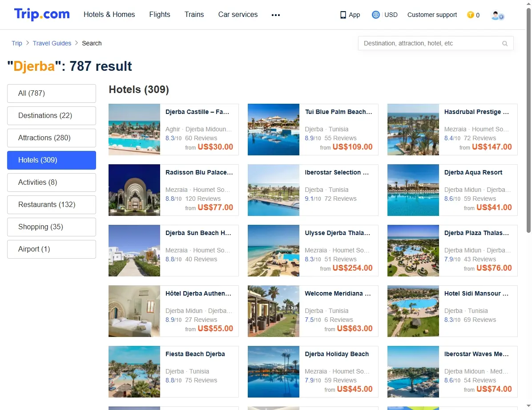Click the Trip breadcrumb link
This screenshot has width=532, height=410.
pyautogui.click(x=16, y=43)
